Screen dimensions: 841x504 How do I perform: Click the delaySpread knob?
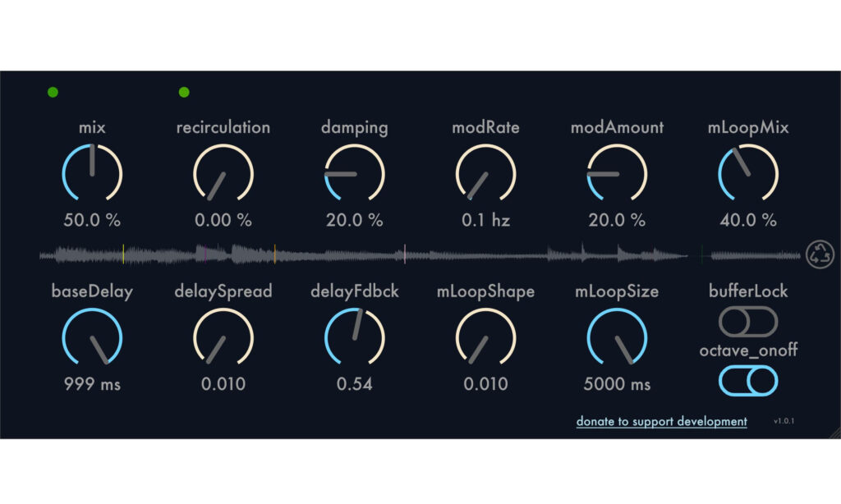(x=223, y=338)
